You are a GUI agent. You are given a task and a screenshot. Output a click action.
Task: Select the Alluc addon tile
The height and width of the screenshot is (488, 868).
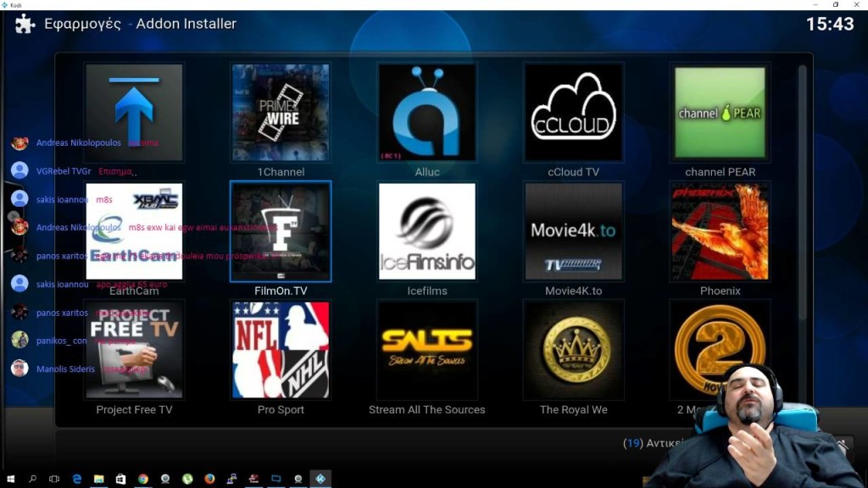click(427, 113)
